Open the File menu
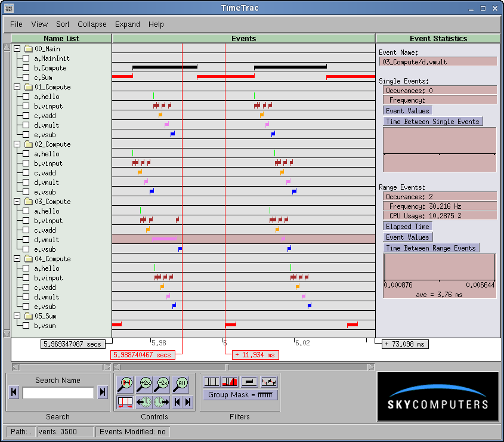Viewport: 504px width, 442px height. click(16, 24)
